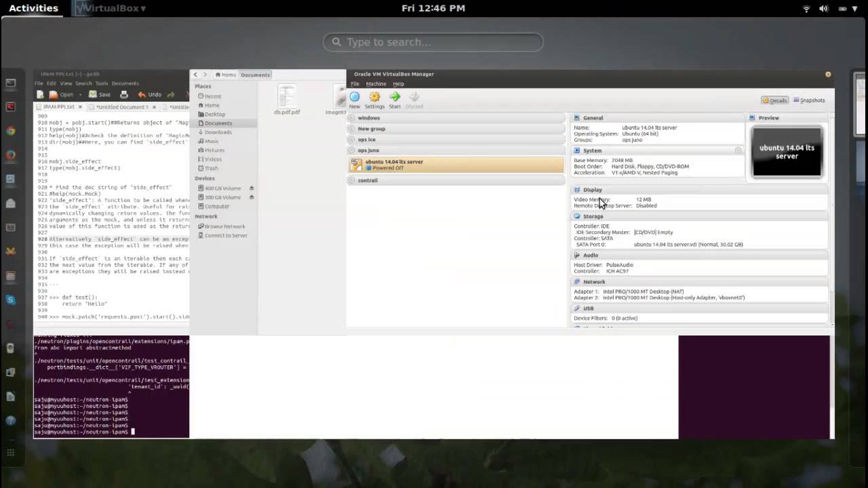Show applications grid icon in dash
This screenshot has width=868, height=488.
[10, 453]
